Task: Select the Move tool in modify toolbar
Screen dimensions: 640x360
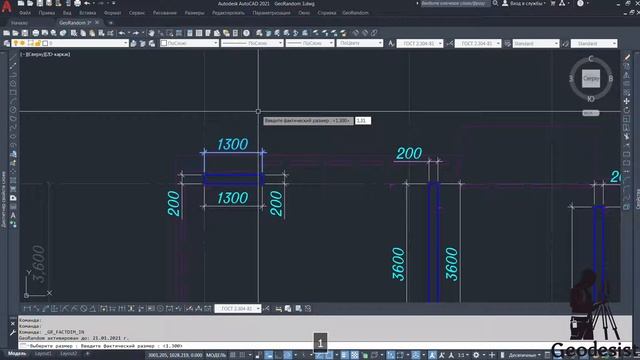Action: [627, 101]
